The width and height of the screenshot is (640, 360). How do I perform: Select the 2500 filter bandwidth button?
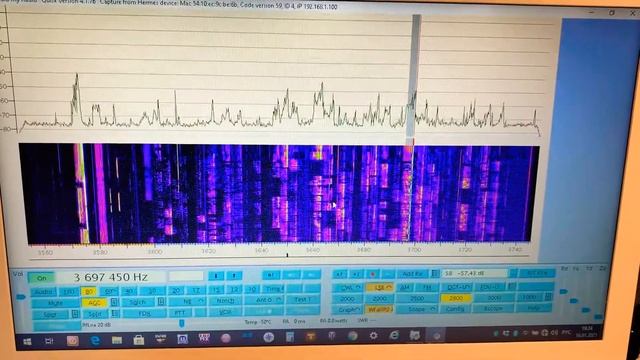coord(417,298)
